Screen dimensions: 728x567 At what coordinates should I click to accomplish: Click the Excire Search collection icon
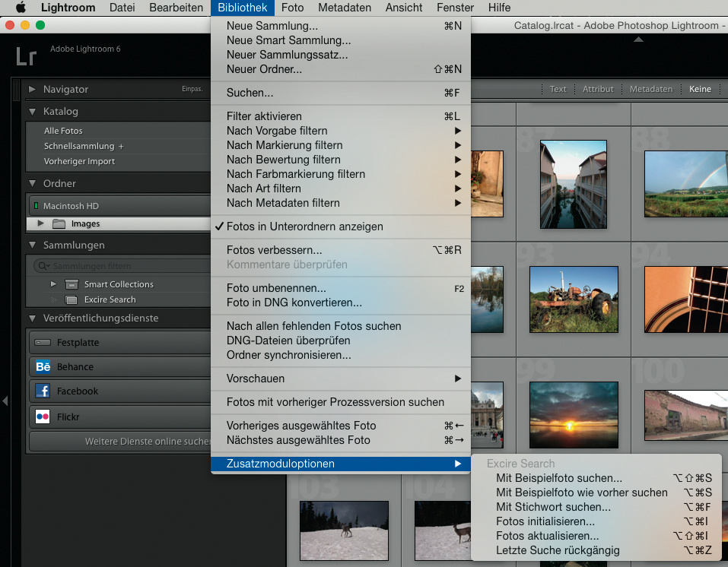(x=72, y=299)
